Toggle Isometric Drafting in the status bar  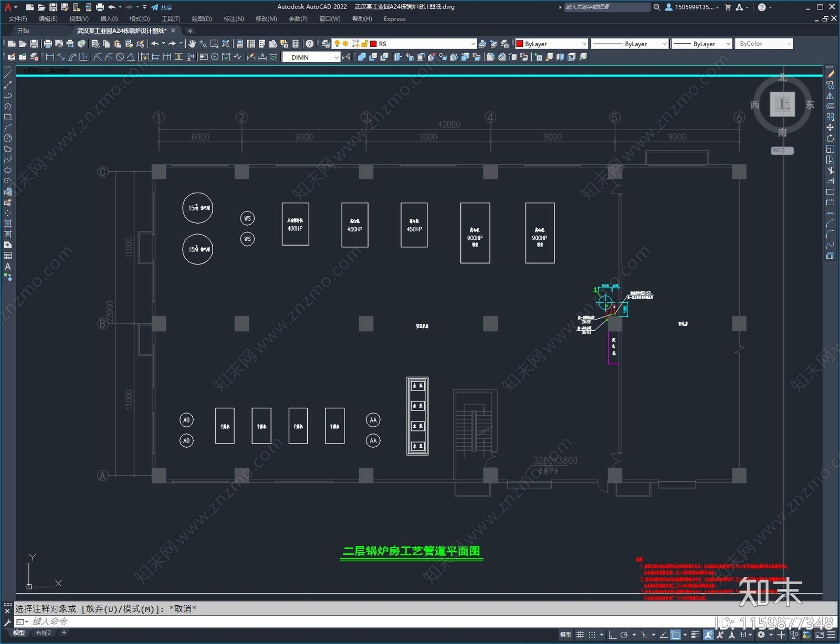644,635
